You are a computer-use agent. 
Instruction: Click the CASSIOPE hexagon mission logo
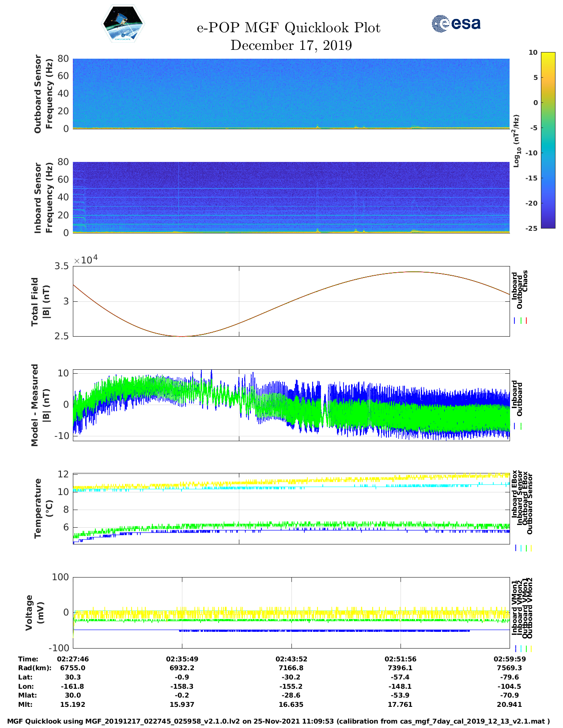click(x=123, y=24)
